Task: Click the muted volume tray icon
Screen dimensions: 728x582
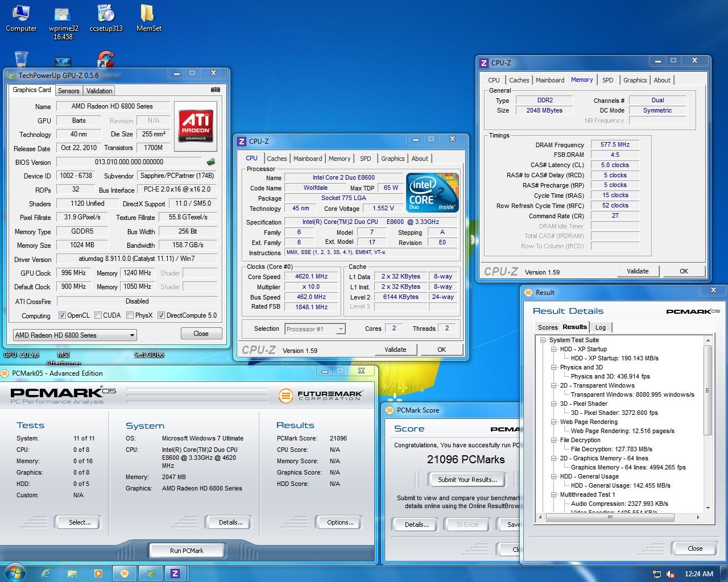Action: pos(671,574)
